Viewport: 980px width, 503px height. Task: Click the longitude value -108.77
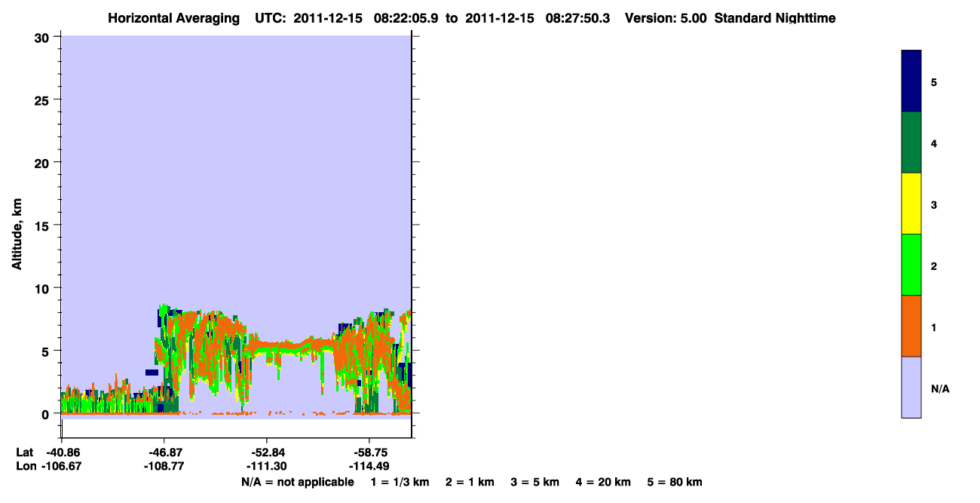[164, 466]
